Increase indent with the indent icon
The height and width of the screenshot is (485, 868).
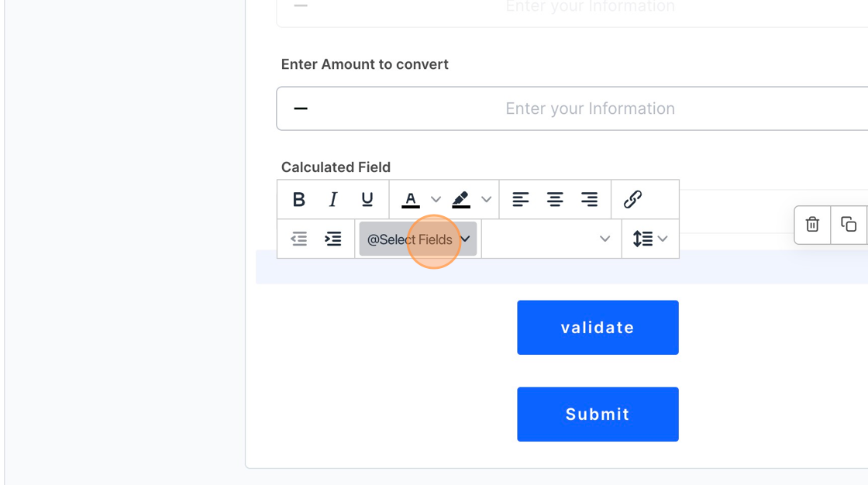pos(332,239)
